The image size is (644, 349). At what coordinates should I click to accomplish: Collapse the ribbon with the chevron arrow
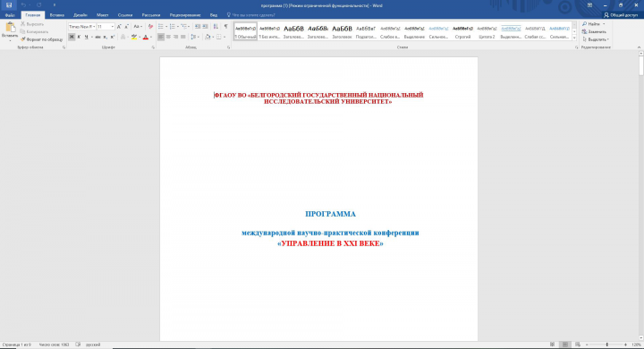point(639,47)
